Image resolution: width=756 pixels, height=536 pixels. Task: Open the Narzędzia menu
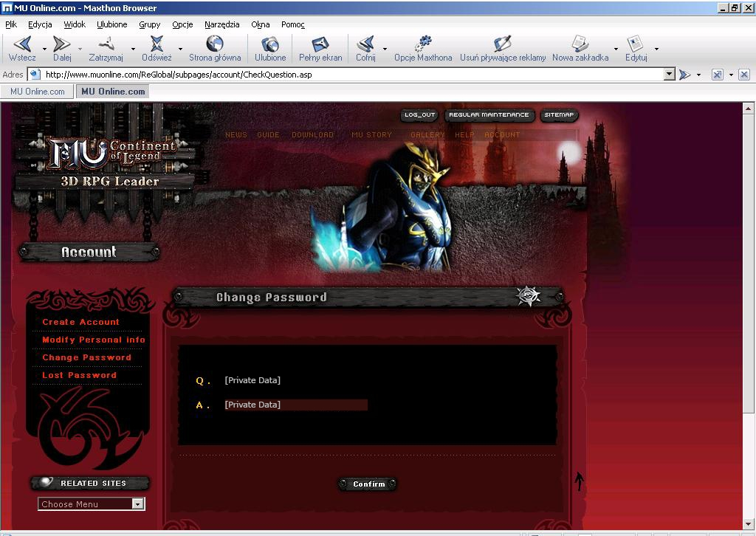pos(221,24)
